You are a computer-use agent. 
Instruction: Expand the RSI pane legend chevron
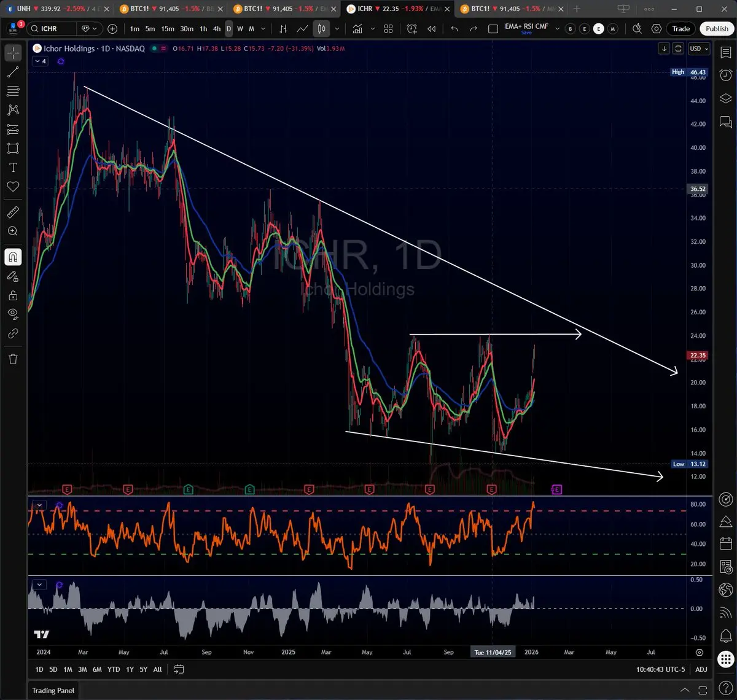39,505
